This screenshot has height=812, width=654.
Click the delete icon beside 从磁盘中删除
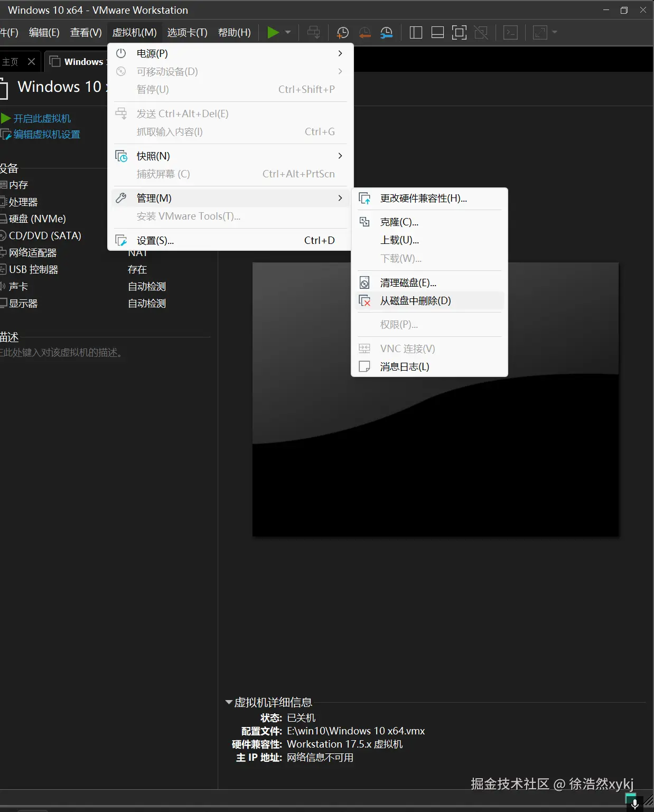point(365,301)
